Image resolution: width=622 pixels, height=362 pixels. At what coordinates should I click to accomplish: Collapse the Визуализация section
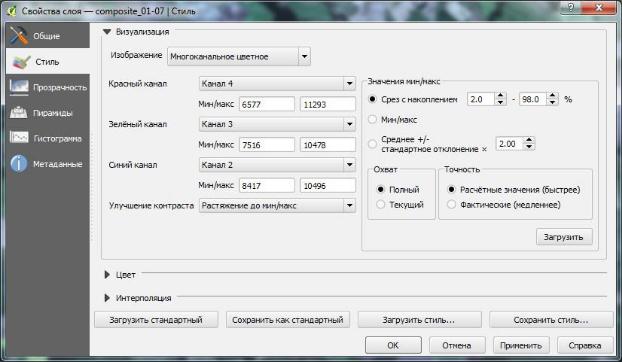107,32
